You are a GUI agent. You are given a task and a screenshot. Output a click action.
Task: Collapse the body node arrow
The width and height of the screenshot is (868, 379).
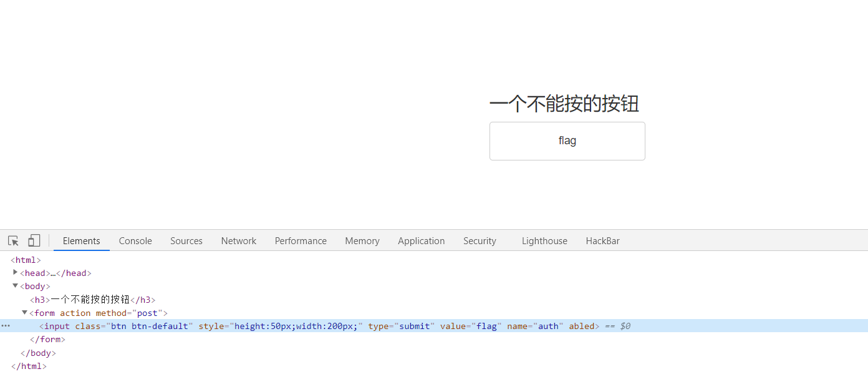pos(15,286)
